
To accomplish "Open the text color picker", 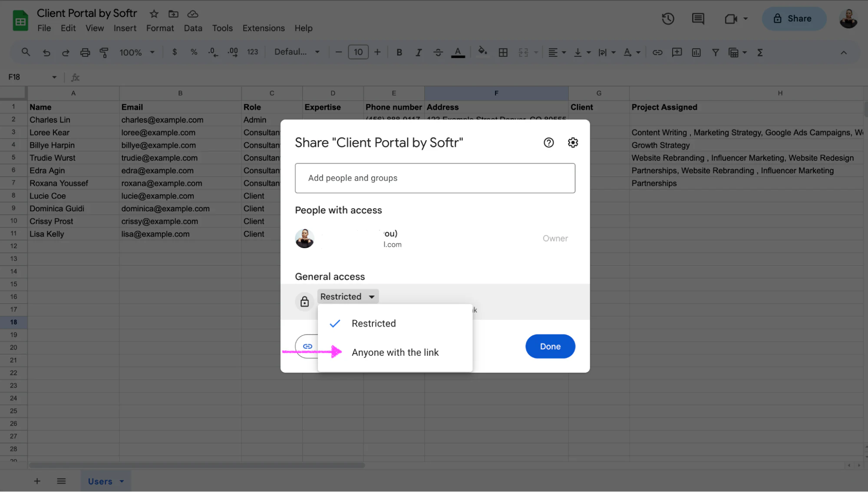I will pos(458,52).
